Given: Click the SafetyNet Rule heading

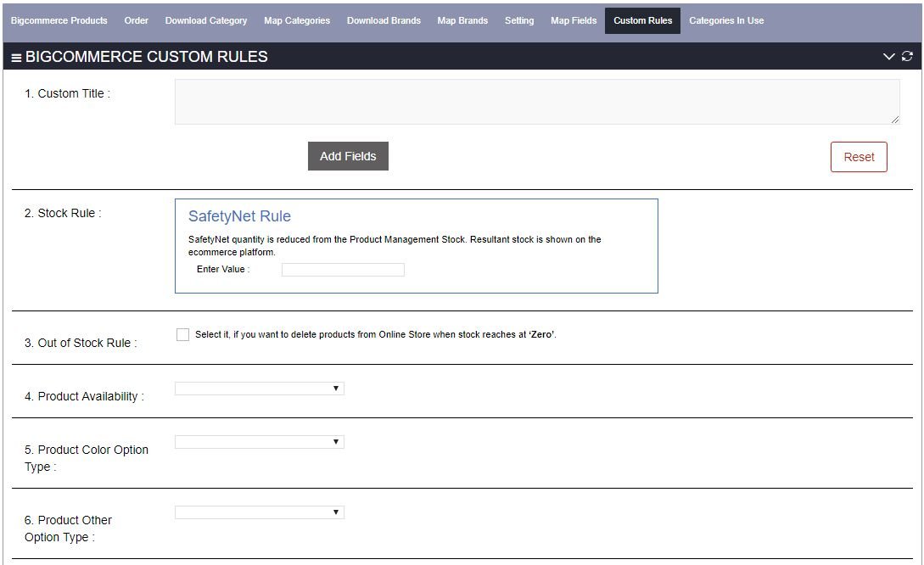Looking at the screenshot, I should point(239,216).
